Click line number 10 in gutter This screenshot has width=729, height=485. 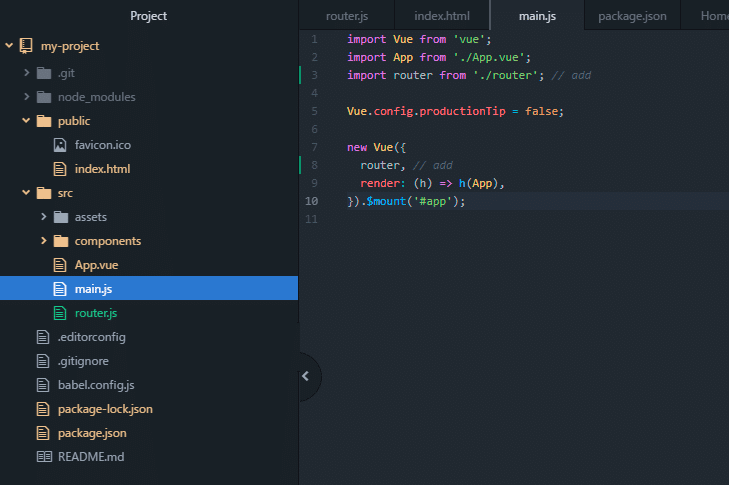point(311,201)
